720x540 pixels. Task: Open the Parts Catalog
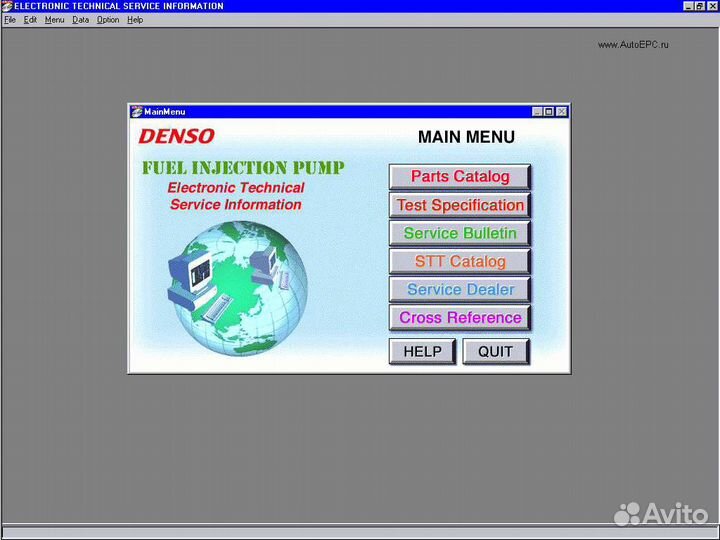tap(460, 177)
